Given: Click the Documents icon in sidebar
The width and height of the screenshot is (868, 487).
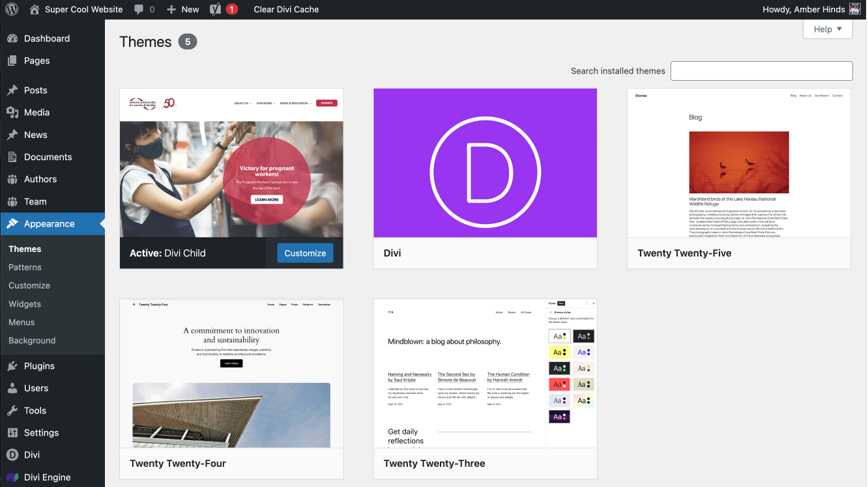Looking at the screenshot, I should click(12, 157).
